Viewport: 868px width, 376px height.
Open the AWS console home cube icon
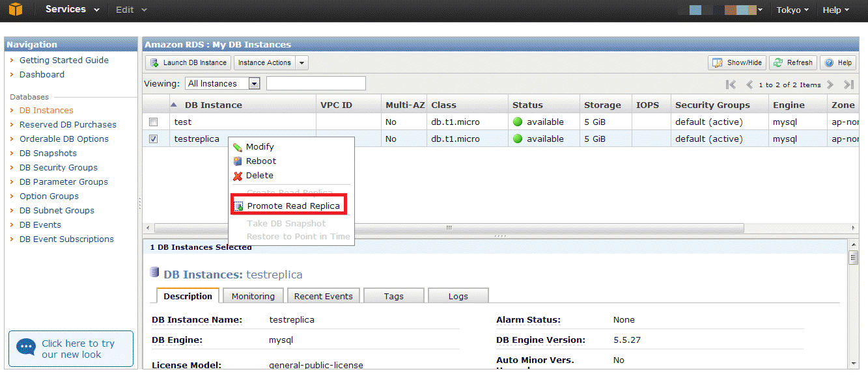coord(15,10)
